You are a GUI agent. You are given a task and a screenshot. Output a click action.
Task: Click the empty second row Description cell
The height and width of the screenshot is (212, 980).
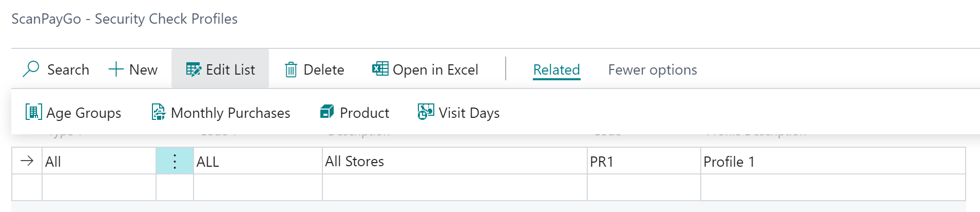point(454,187)
